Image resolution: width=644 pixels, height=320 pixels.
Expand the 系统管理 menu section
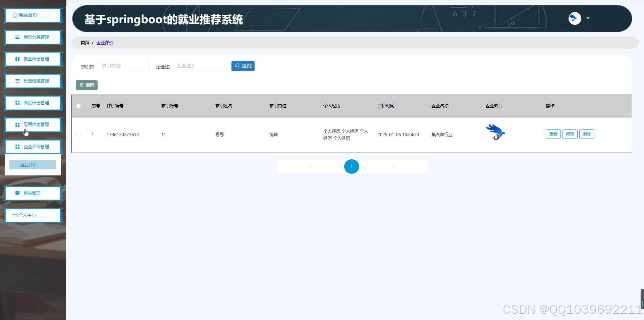tap(33, 193)
